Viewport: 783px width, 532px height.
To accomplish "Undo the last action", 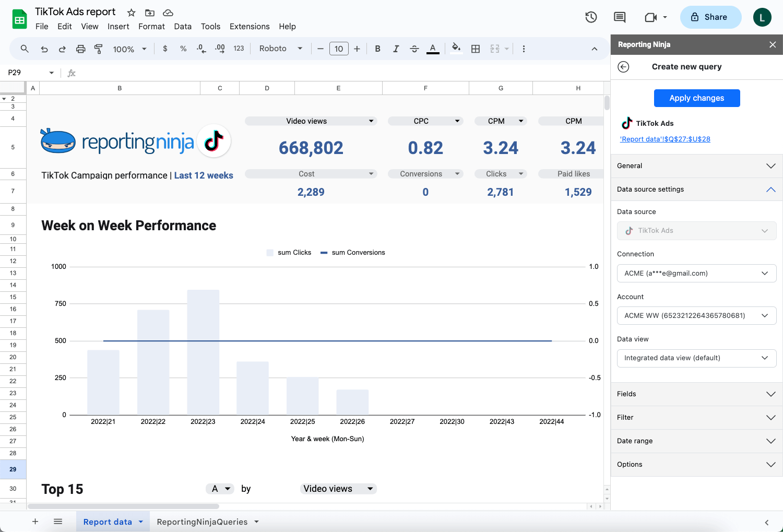I will tap(44, 49).
